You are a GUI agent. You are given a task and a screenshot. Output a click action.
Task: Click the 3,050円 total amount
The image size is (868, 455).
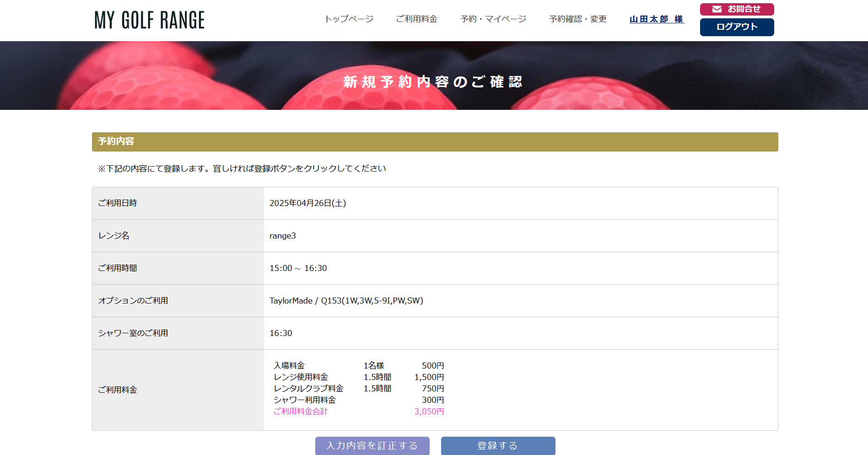429,412
